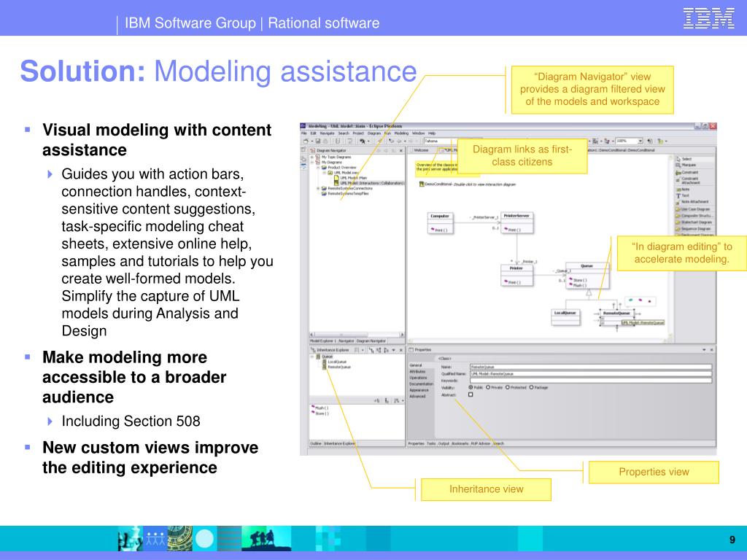Screen dimensions: 747x560
Task: Pick Statechart Diagram in palette
Action: pyautogui.click(x=694, y=222)
